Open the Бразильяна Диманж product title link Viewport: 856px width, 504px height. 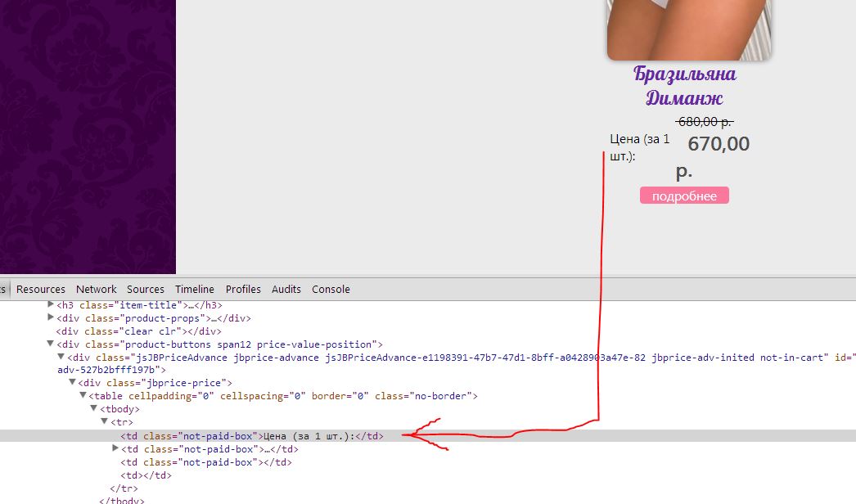[684, 86]
